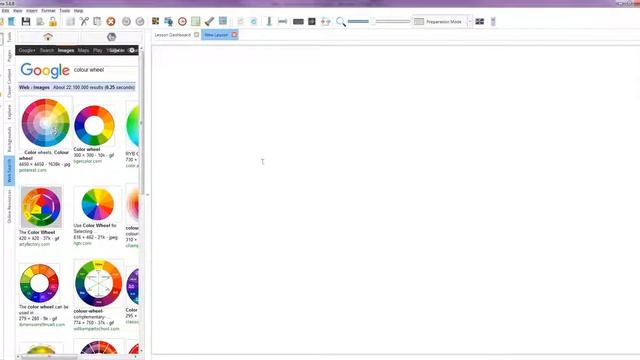Click Images in the Google top bar

(66, 50)
